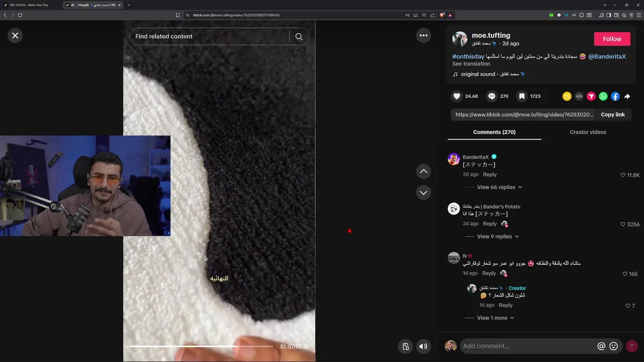This screenshot has height=362, width=644.
Task: Switch to Creator videos tab
Action: (x=588, y=132)
